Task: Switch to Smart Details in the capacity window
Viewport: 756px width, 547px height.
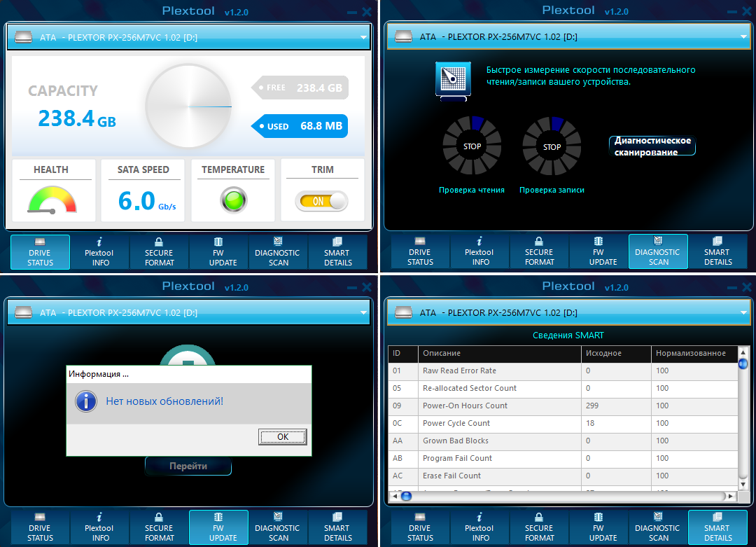Action: click(338, 252)
